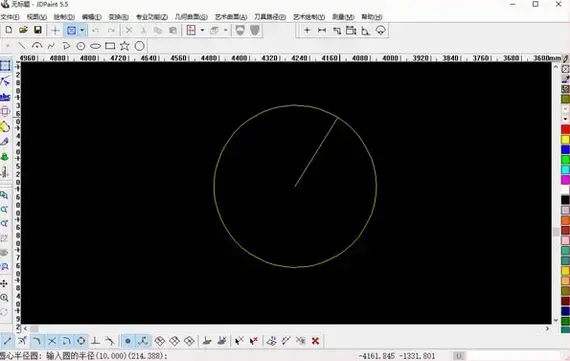Click the magnifier zoom icon above the rotate icon
The height and width of the screenshot is (361, 570).
point(4,298)
